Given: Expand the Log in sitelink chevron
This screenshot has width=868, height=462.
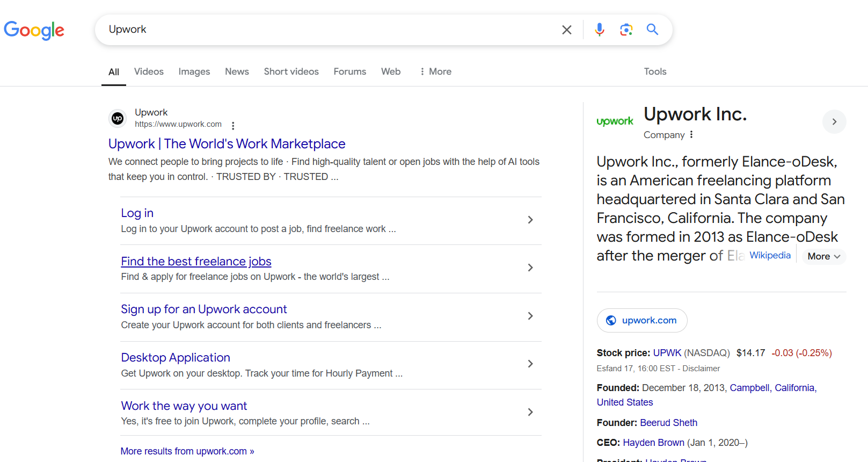Looking at the screenshot, I should pyautogui.click(x=530, y=220).
